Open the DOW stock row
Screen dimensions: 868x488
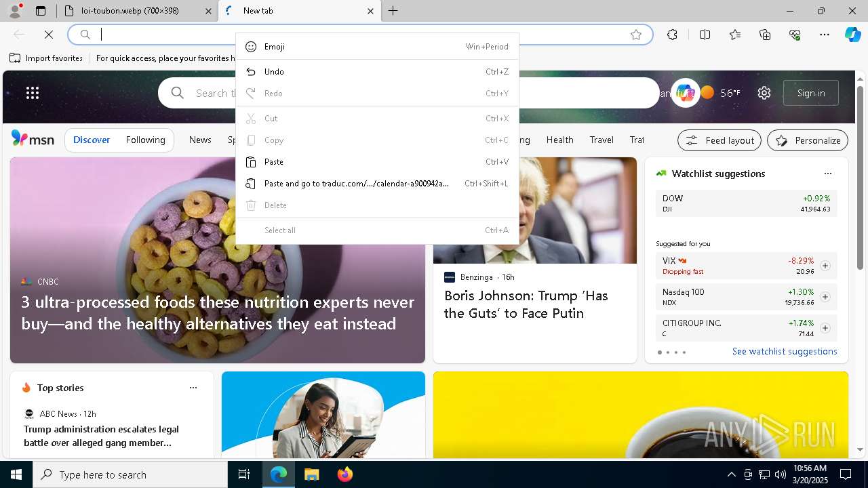click(x=747, y=203)
